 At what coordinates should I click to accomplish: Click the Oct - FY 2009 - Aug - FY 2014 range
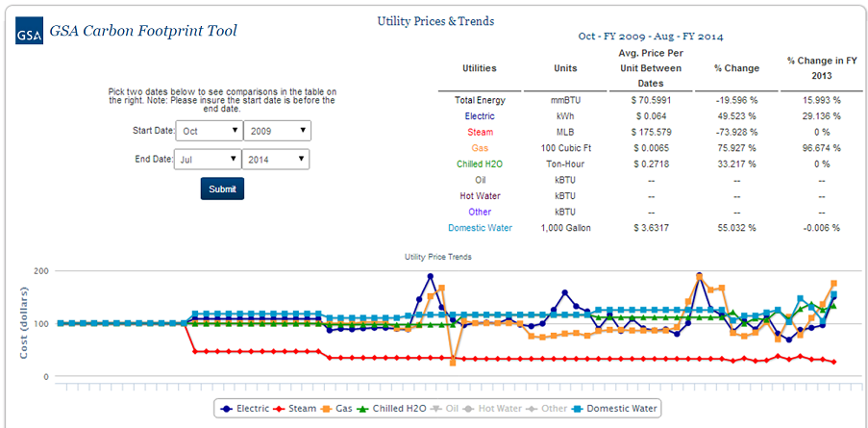[651, 37]
